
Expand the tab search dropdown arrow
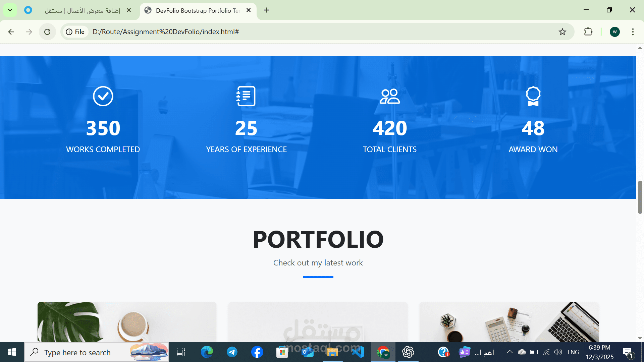pos(10,10)
